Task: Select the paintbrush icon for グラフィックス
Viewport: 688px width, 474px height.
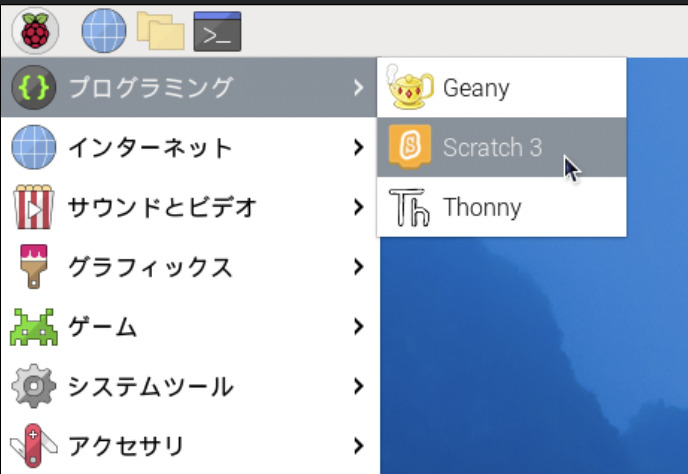Action: [33, 267]
